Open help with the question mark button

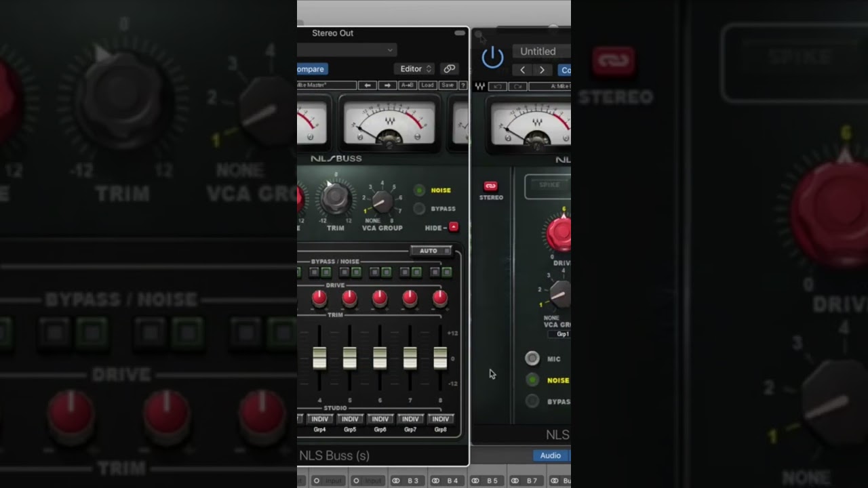click(x=463, y=85)
